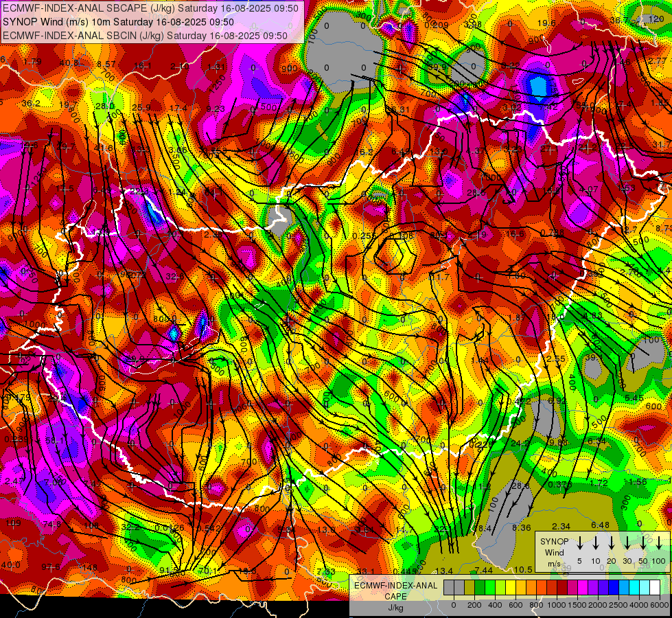
Task: Click the map value 148
Action: click(90, 568)
